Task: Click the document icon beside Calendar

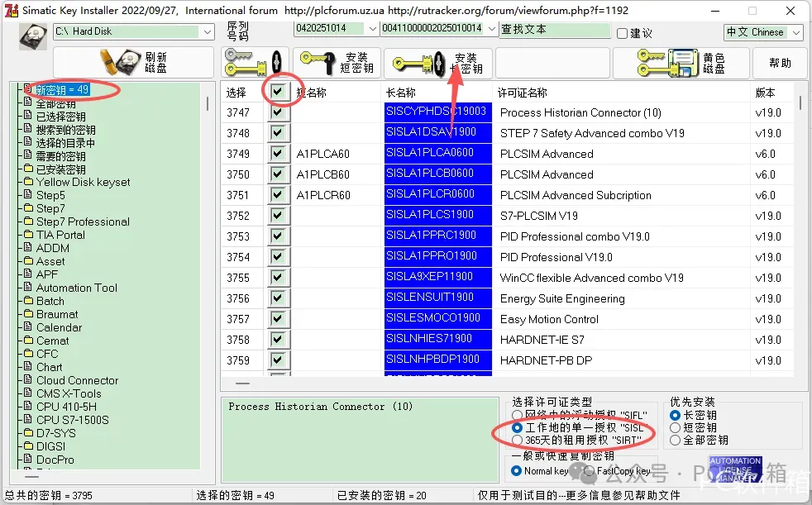Action: coord(28,327)
